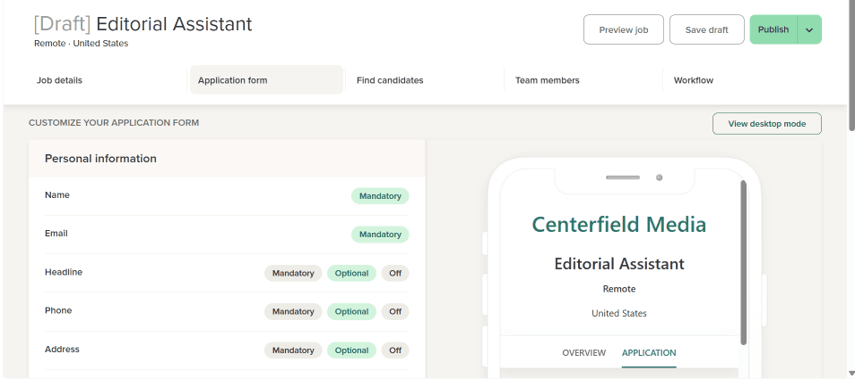Click the Name field label
The height and width of the screenshot is (379, 855).
57,195
